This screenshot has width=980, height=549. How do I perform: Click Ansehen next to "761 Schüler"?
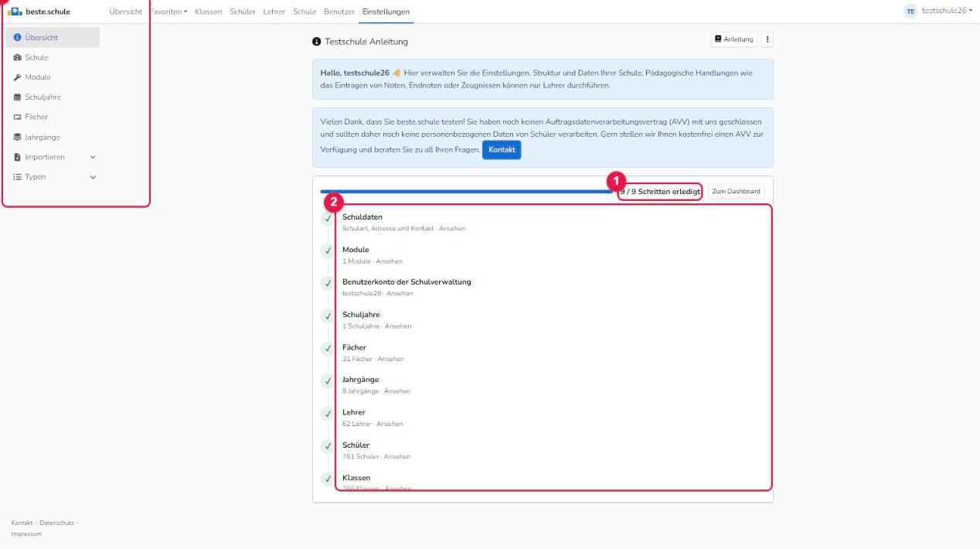(396, 456)
